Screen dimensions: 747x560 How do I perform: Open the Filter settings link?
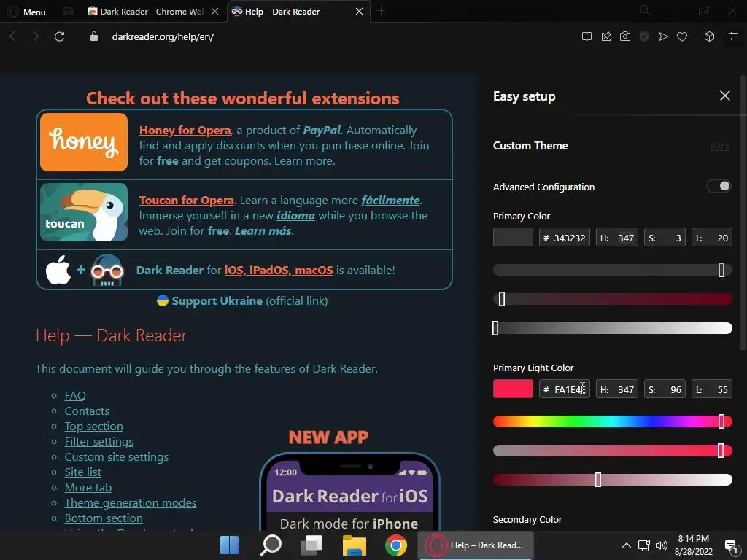pyautogui.click(x=99, y=441)
